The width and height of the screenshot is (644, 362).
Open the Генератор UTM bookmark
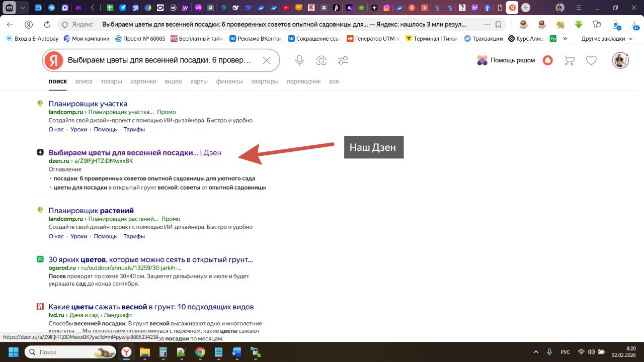click(x=373, y=39)
